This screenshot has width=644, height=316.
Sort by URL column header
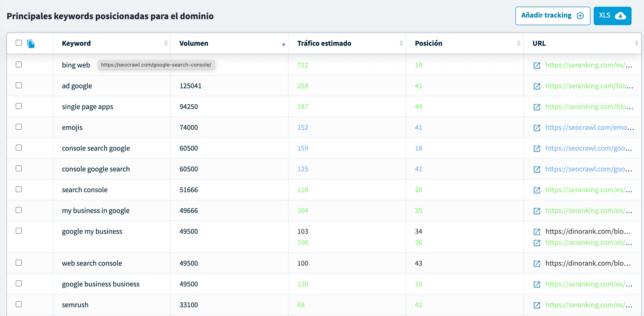click(539, 43)
